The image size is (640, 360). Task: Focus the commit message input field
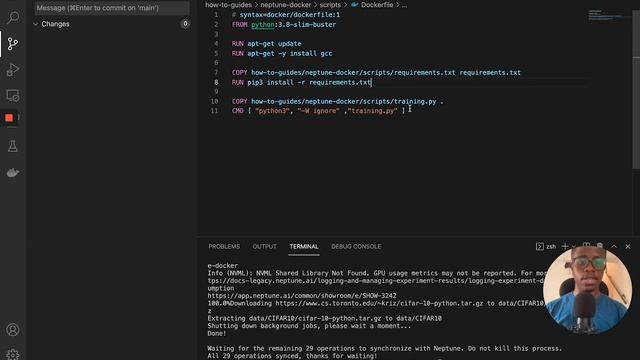pos(112,8)
